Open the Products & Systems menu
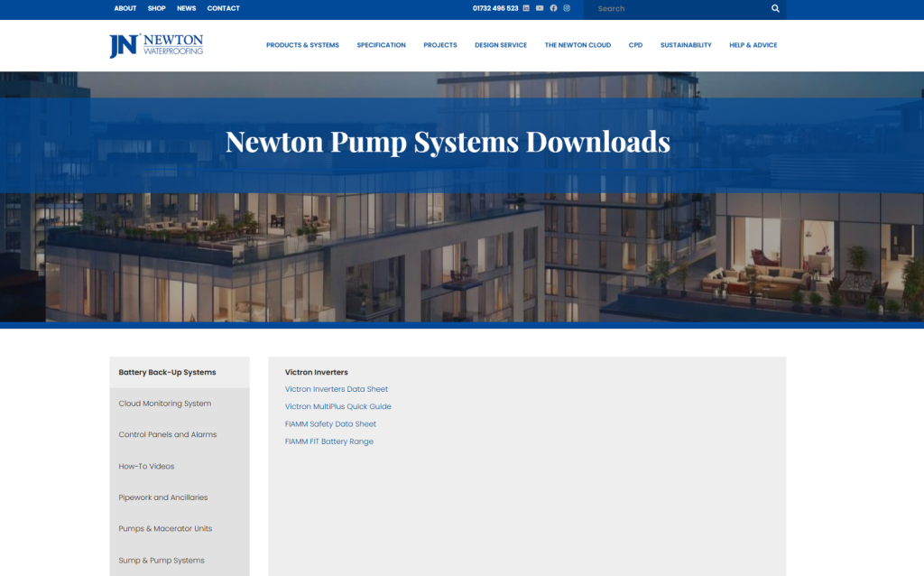This screenshot has height=576, width=924. [x=302, y=45]
